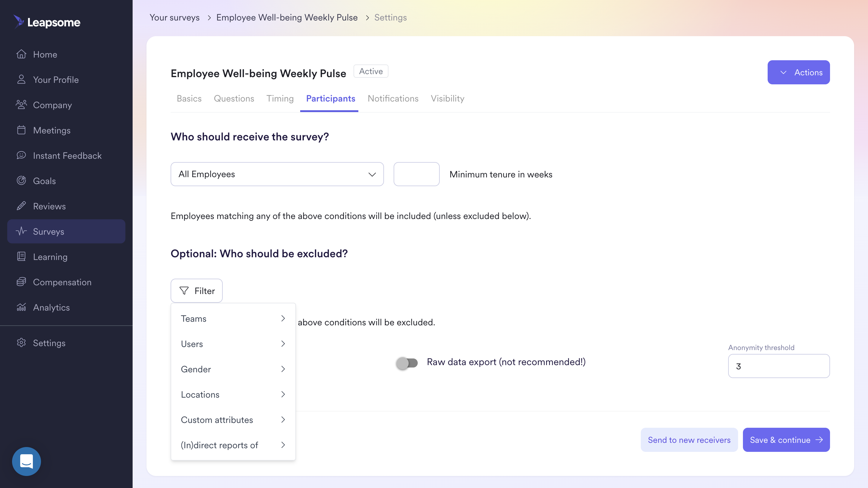Switch to the Basics tab
Viewport: 868px width, 488px height.
pyautogui.click(x=189, y=98)
